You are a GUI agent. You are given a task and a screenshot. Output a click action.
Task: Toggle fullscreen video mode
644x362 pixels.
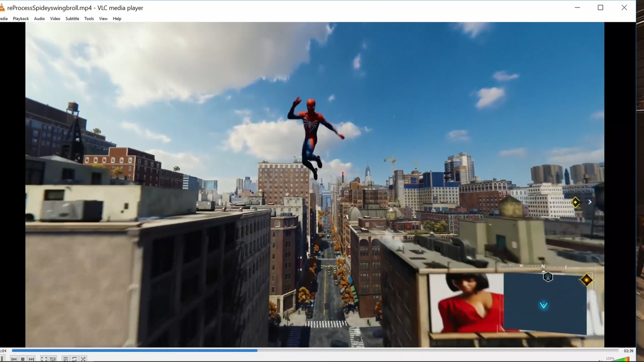44,359
